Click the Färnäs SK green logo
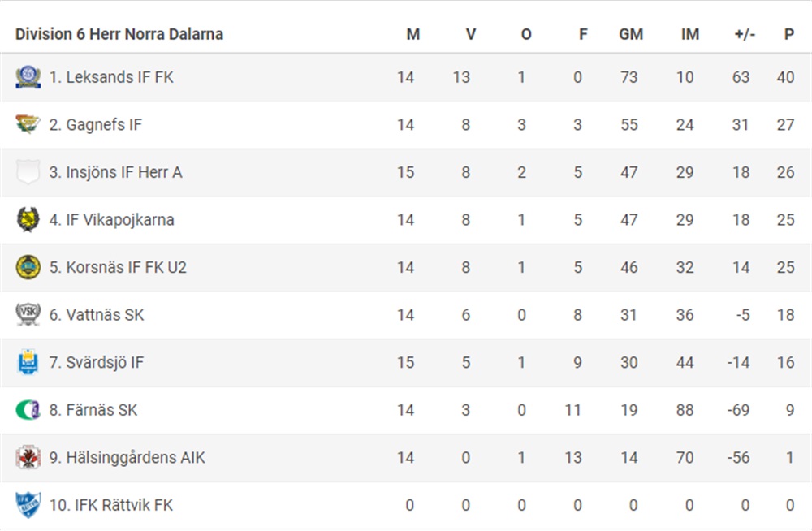The height and width of the screenshot is (531, 812). (28, 410)
